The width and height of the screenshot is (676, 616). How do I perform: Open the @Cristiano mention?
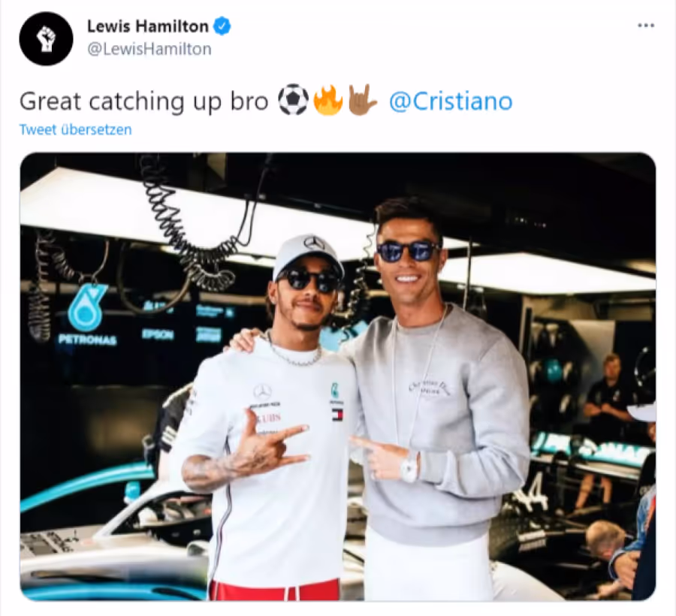(x=451, y=101)
